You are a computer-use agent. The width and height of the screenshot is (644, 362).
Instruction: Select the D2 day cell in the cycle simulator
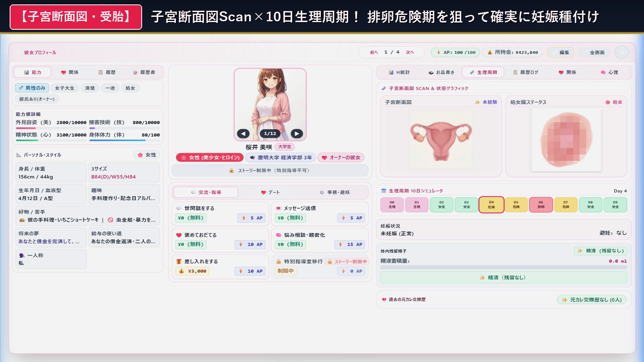442,205
